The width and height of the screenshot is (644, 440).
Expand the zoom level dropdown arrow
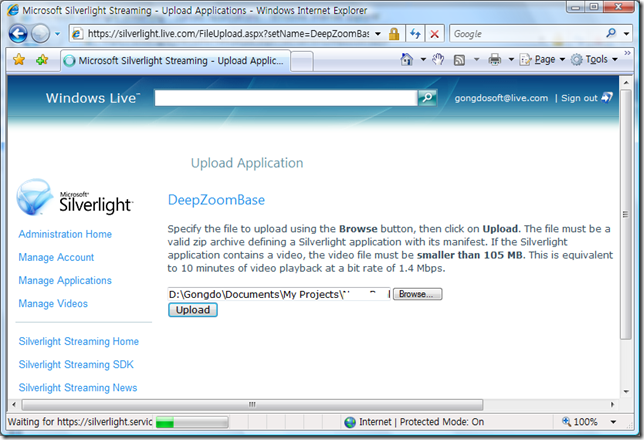613,422
